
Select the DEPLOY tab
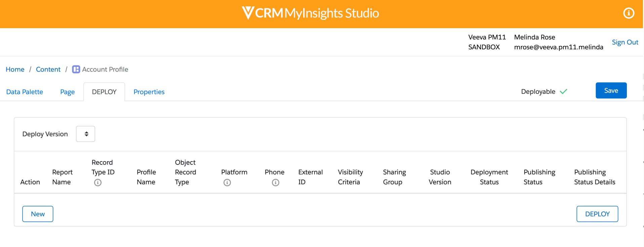104,92
